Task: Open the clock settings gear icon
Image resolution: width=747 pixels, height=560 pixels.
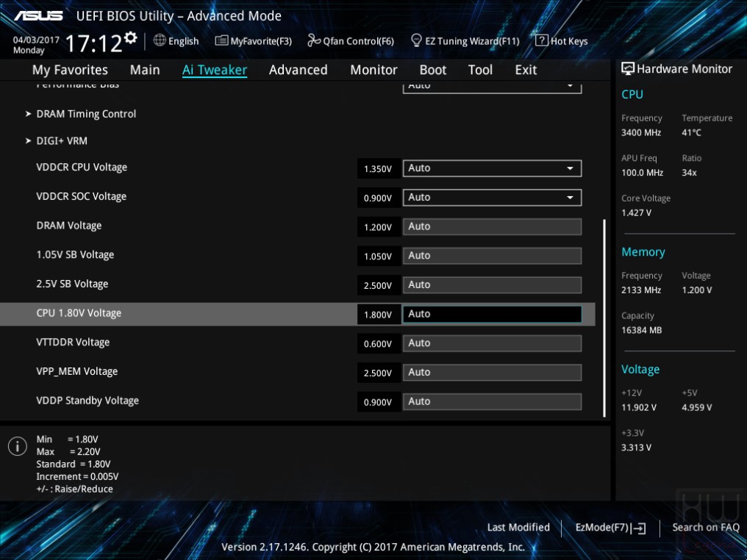Action: [131, 37]
